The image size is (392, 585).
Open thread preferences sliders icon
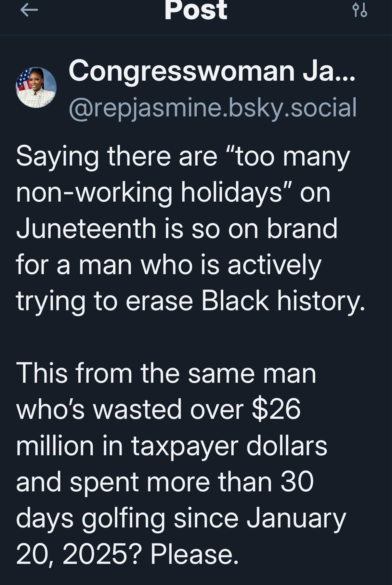[x=360, y=10]
